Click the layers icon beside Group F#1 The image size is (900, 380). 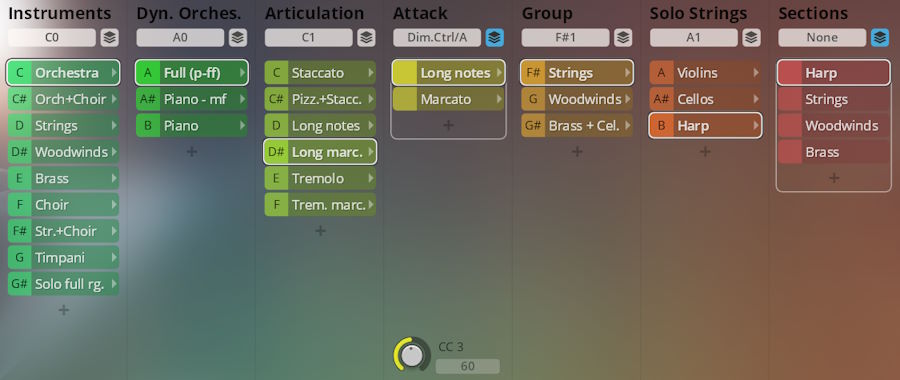[623, 38]
